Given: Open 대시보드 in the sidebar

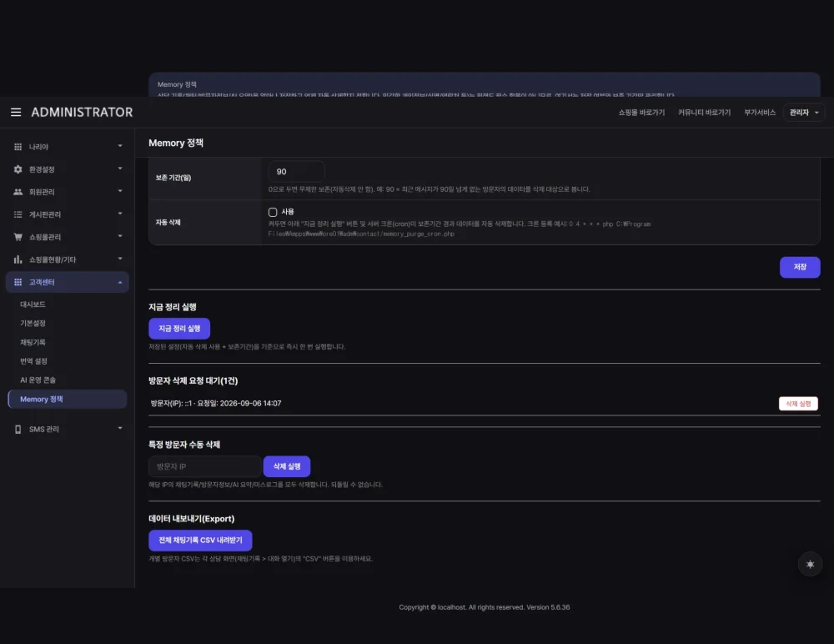Looking at the screenshot, I should coord(33,304).
